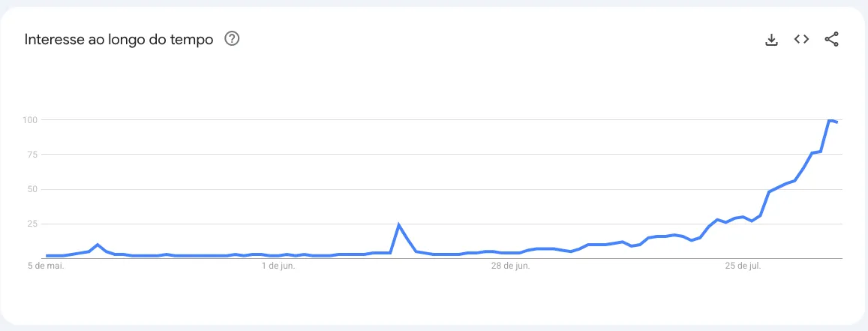The width and height of the screenshot is (868, 331).
Task: Click the "Interesse ao longo do tempo" title
Action: (119, 39)
